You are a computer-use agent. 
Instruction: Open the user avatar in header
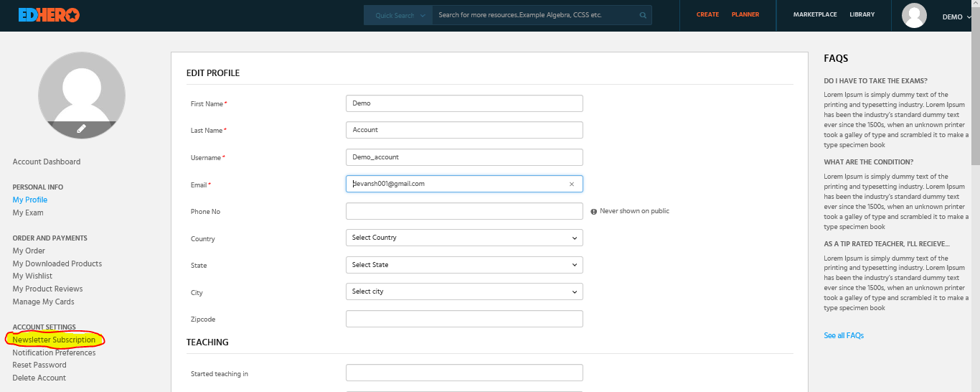point(914,16)
